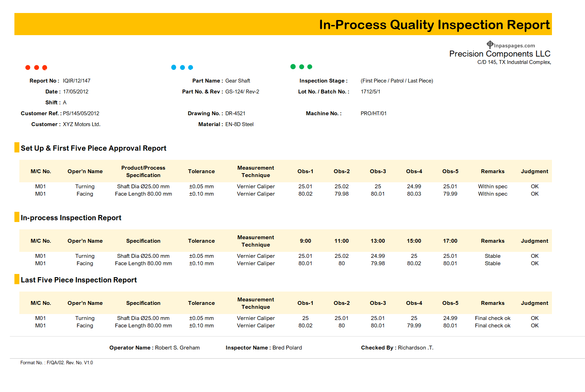585x392 pixels.
Task: Select the Obs-1 header in the Set Up table
Action: point(305,171)
